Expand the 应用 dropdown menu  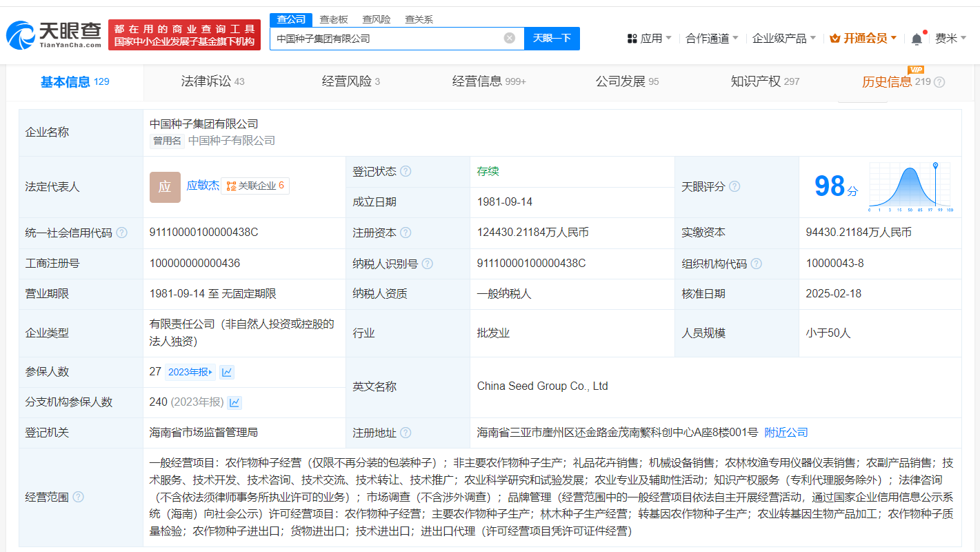pyautogui.click(x=650, y=39)
